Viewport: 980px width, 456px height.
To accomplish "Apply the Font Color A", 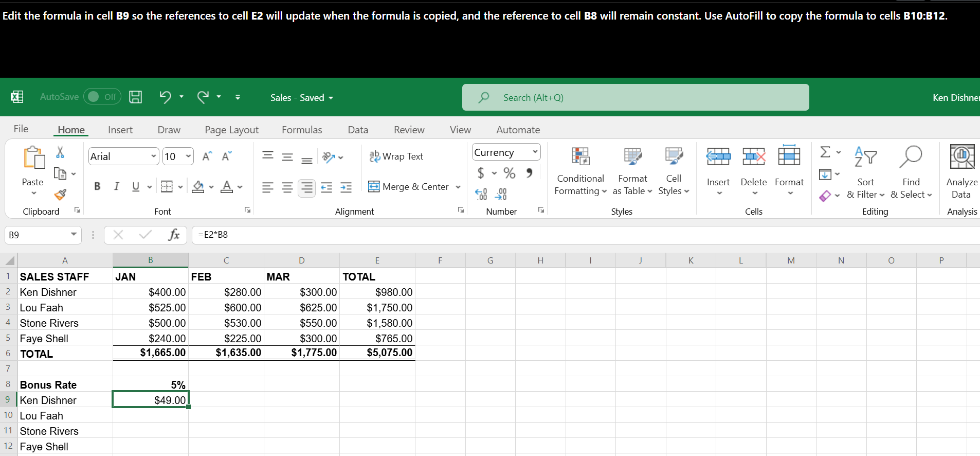I will pyautogui.click(x=227, y=187).
